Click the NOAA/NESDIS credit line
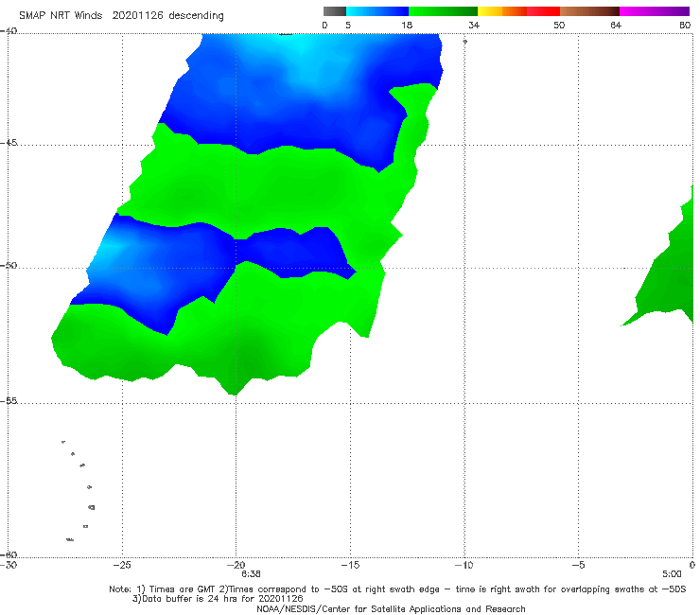Viewport: 700px width, 615px height. pos(391,609)
